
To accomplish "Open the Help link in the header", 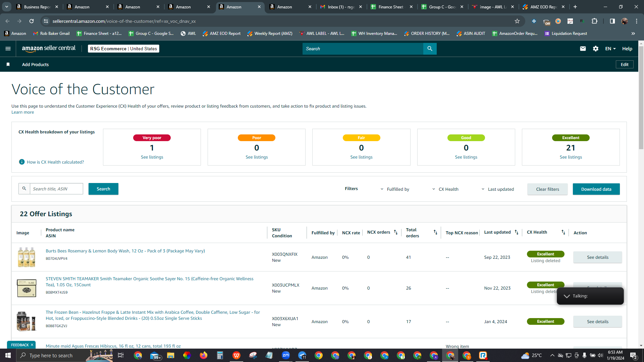I will click(627, 49).
